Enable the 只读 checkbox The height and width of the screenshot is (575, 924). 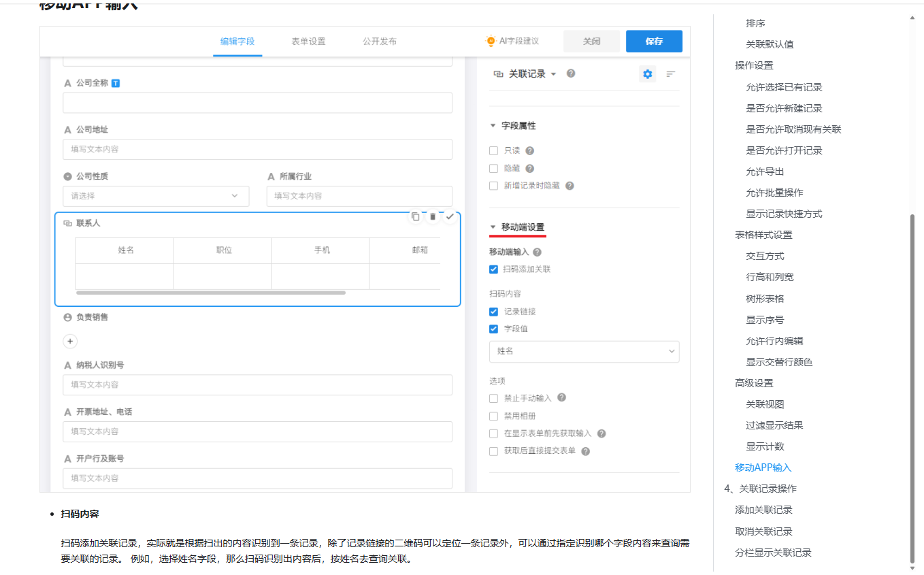(x=494, y=151)
